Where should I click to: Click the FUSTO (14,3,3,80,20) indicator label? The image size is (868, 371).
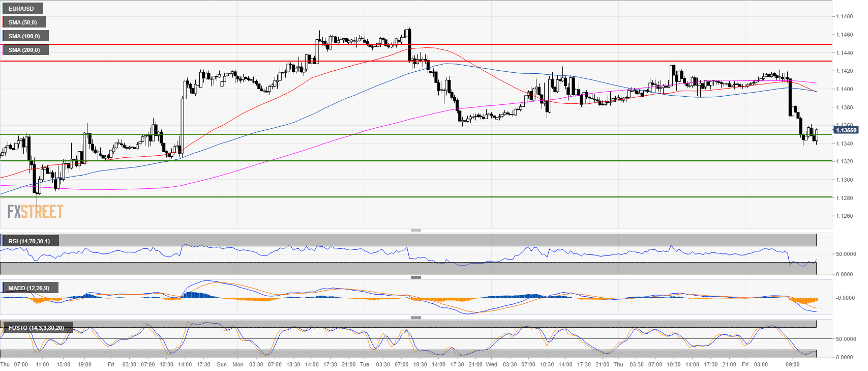pos(37,328)
